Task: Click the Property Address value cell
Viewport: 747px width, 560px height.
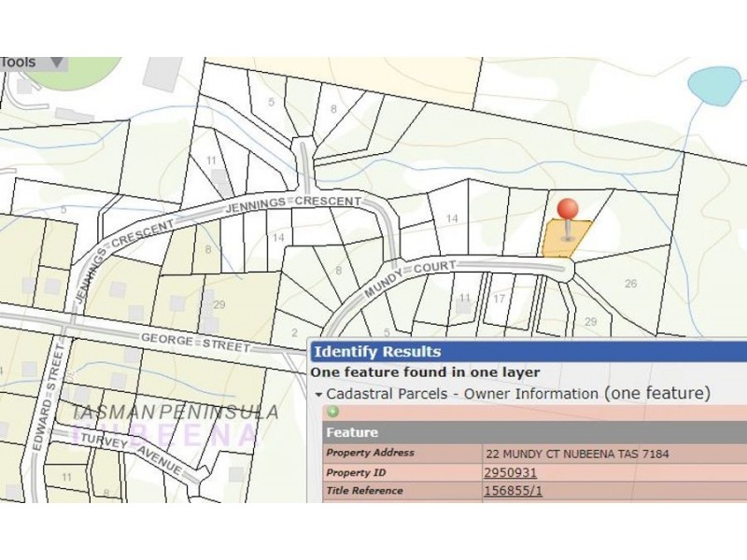Action: coord(614,454)
